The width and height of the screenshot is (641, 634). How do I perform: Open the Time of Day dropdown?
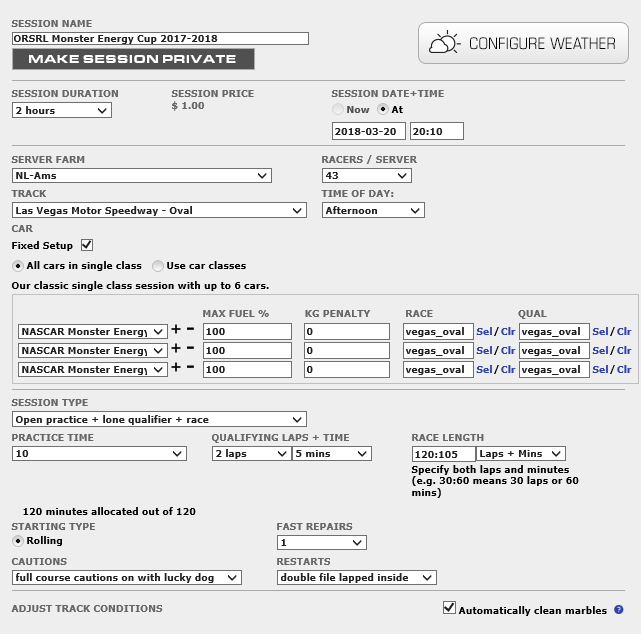click(x=373, y=211)
